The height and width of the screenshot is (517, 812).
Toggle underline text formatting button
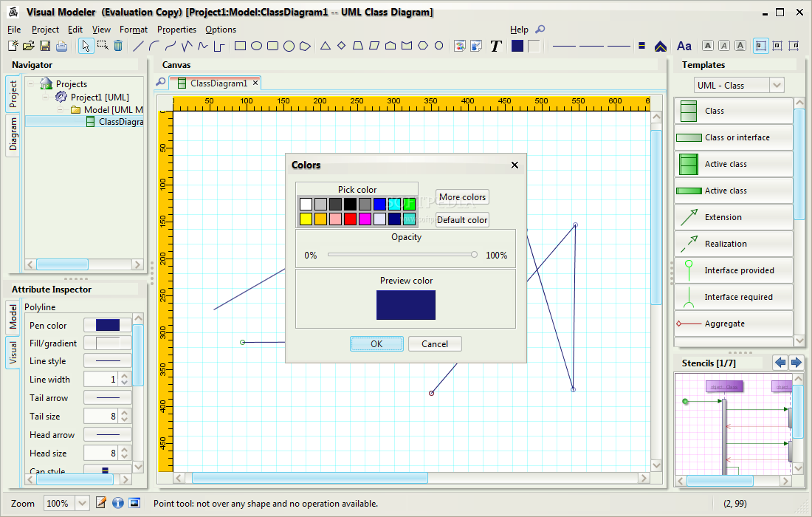pyautogui.click(x=740, y=46)
